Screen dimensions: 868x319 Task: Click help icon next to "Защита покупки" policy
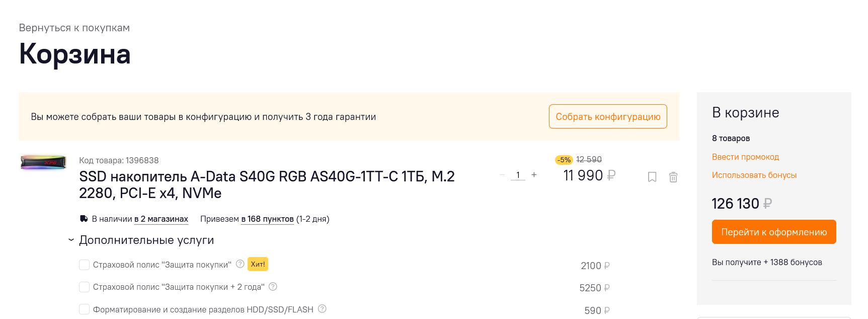241,264
